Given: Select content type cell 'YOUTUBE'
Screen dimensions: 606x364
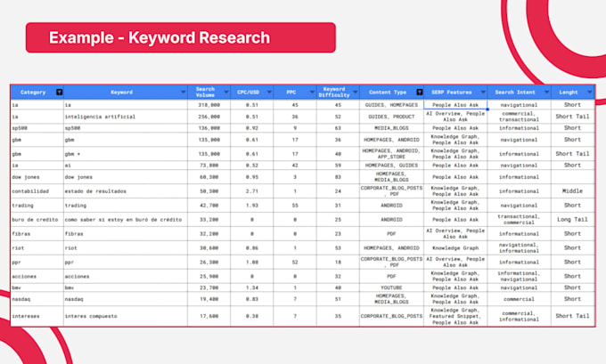Looking at the screenshot, I should 391,287.
